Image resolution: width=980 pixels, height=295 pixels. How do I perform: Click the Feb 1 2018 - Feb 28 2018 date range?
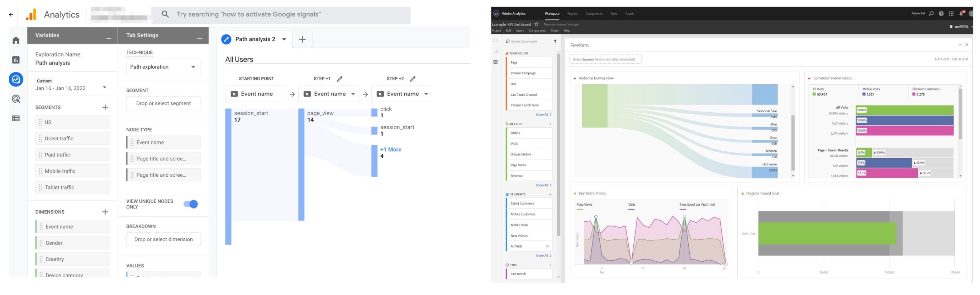click(x=951, y=60)
